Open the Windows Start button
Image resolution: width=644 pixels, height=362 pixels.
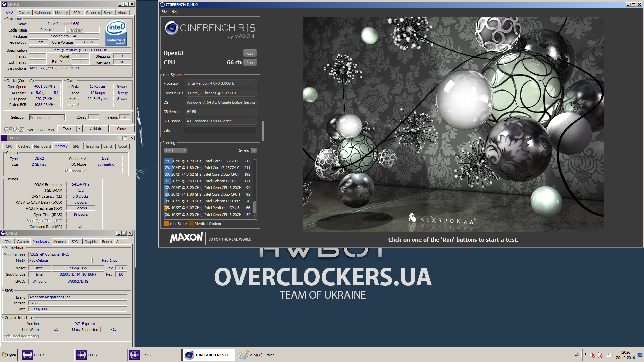pos(9,355)
